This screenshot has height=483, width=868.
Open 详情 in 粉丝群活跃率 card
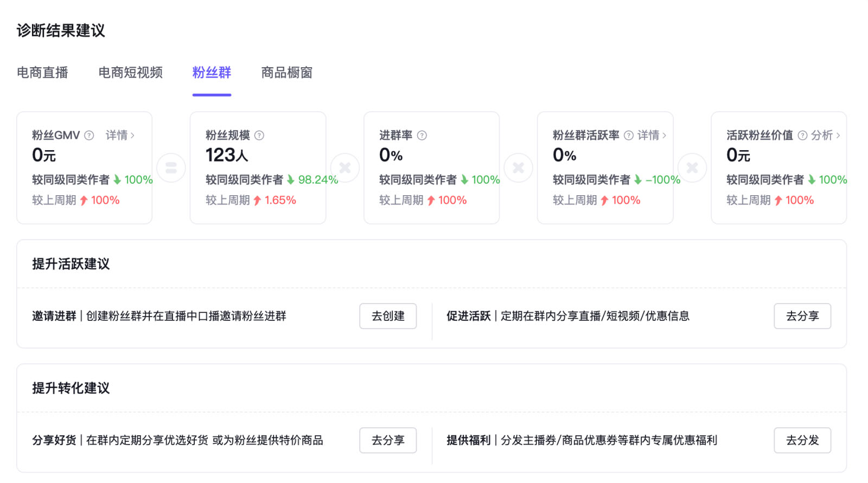[652, 136]
